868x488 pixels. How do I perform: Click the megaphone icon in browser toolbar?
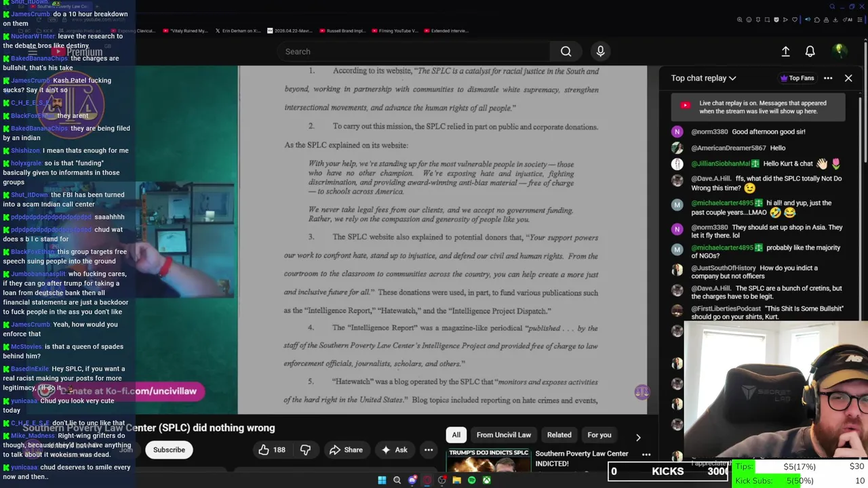pos(808,20)
